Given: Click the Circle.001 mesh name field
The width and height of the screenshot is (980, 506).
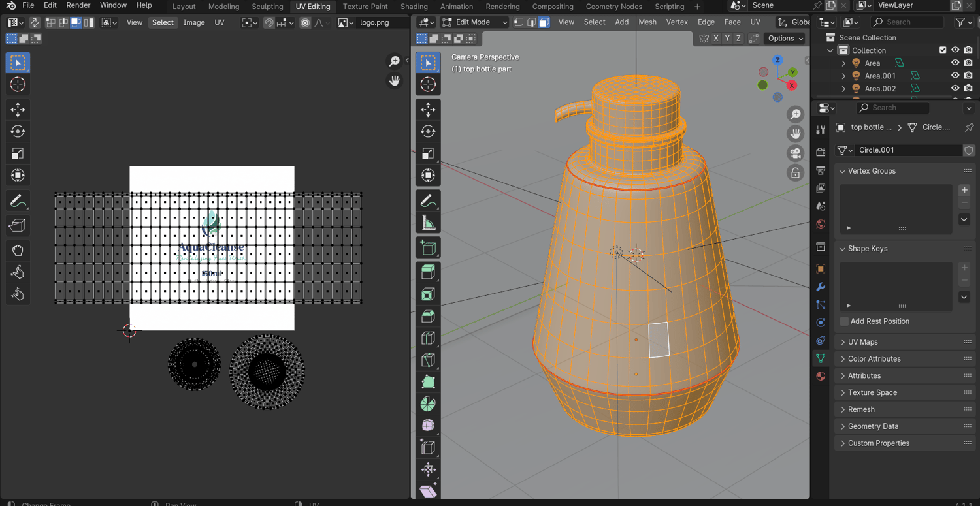Looking at the screenshot, I should click(x=908, y=150).
